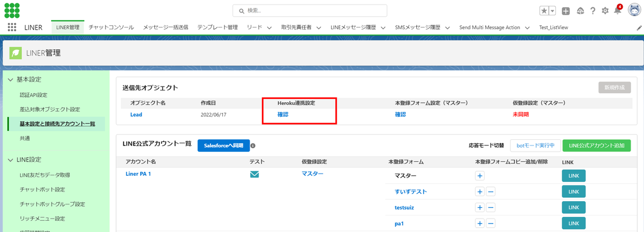The image size is (644, 232).
Task: Open the Liner PA 1 account link
Action: pyautogui.click(x=139, y=174)
